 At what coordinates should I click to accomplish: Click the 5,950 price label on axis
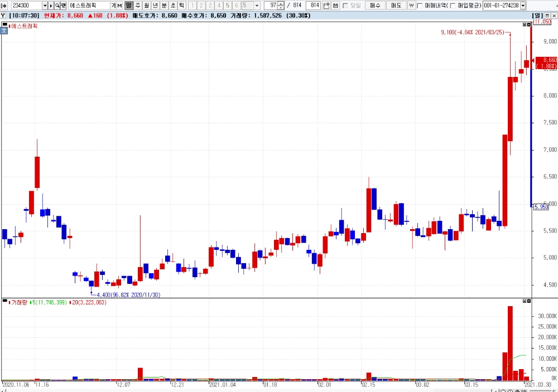(x=541, y=207)
